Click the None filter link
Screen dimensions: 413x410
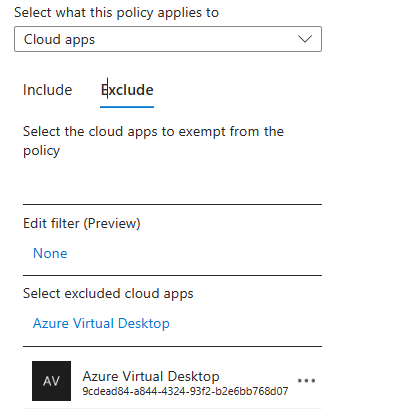(x=50, y=253)
